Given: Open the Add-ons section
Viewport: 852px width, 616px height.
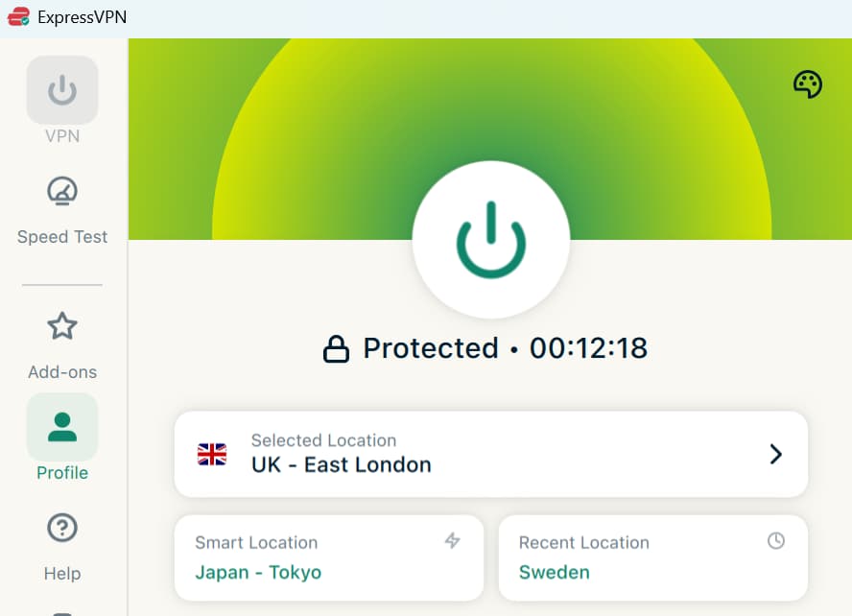Looking at the screenshot, I should [61, 345].
